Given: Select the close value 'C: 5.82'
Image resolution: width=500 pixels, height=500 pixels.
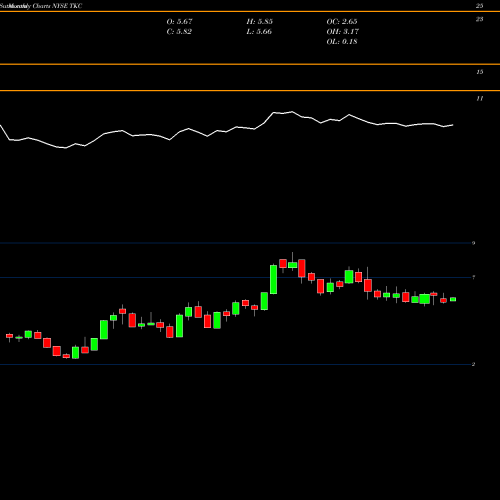Looking at the screenshot, I should tap(179, 31).
